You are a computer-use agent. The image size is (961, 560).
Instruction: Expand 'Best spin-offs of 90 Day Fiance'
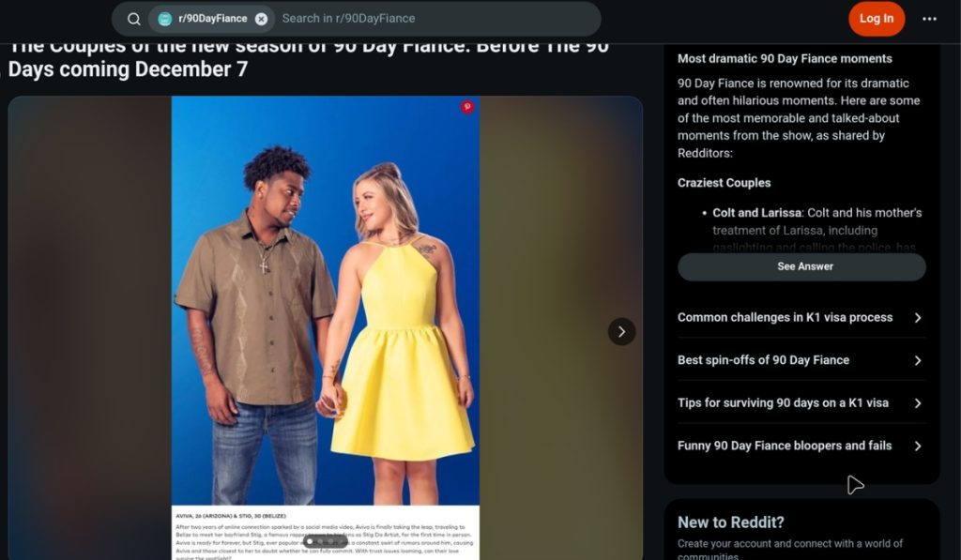tap(799, 360)
